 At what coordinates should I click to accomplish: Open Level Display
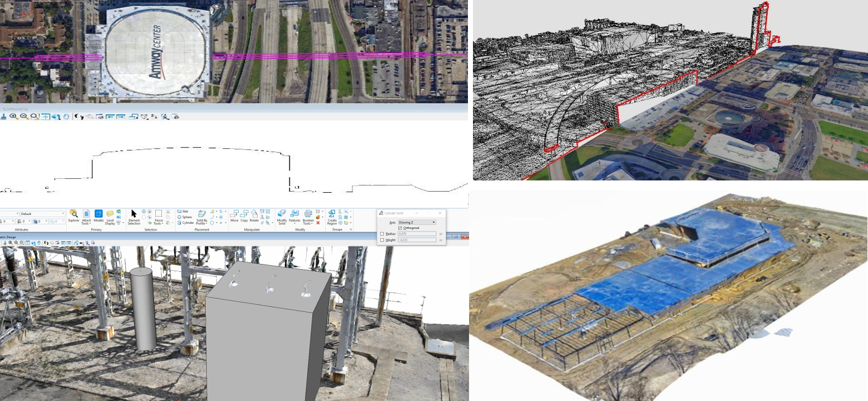(110, 217)
